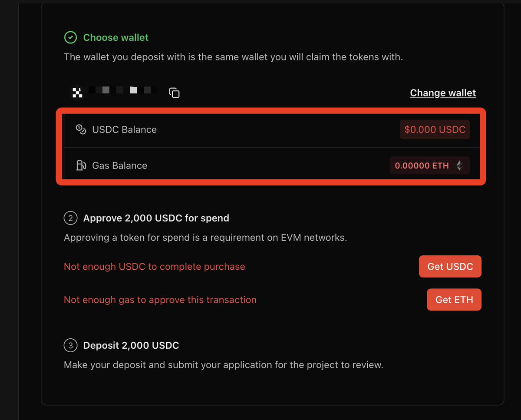
Task: Click the green Choose wallet checkmark icon
Action: pyautogui.click(x=70, y=38)
